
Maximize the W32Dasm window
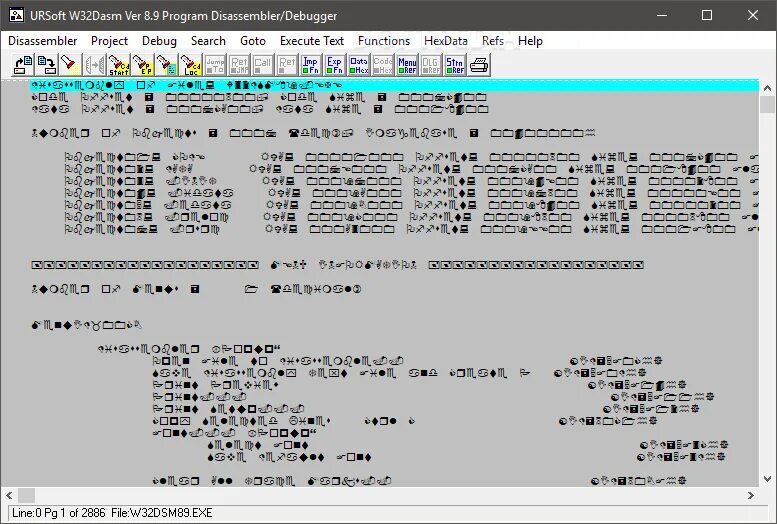(707, 15)
